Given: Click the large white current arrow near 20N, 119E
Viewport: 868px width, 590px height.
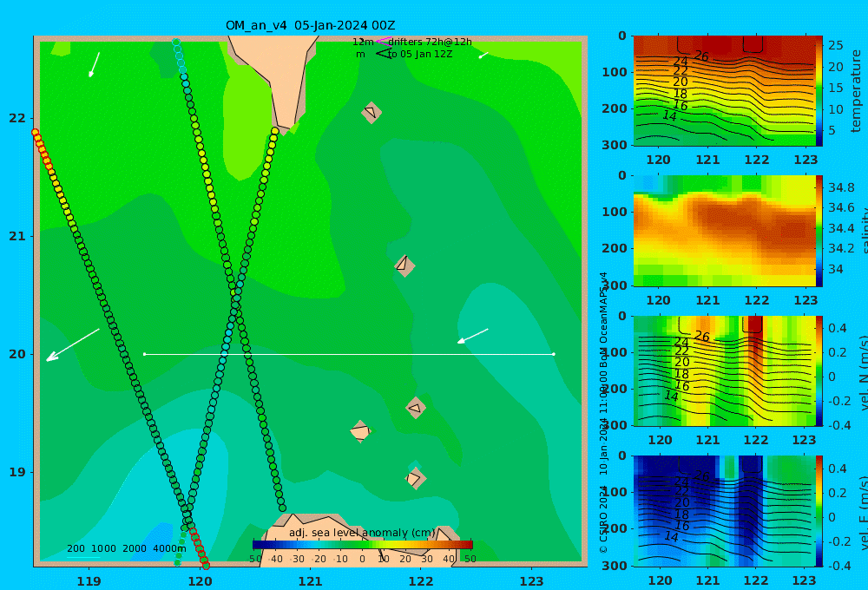Looking at the screenshot, I should point(73,344).
